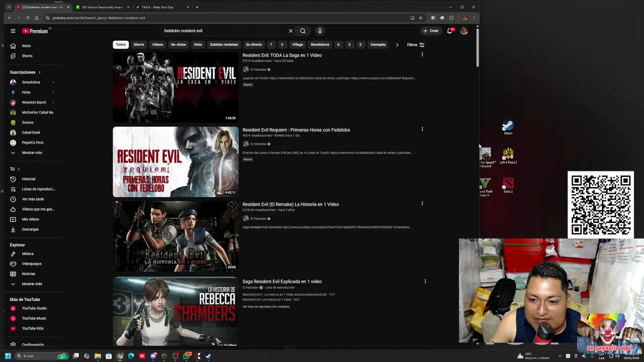Open Filtros search filters
The width and height of the screenshot is (644, 362).
point(416,45)
